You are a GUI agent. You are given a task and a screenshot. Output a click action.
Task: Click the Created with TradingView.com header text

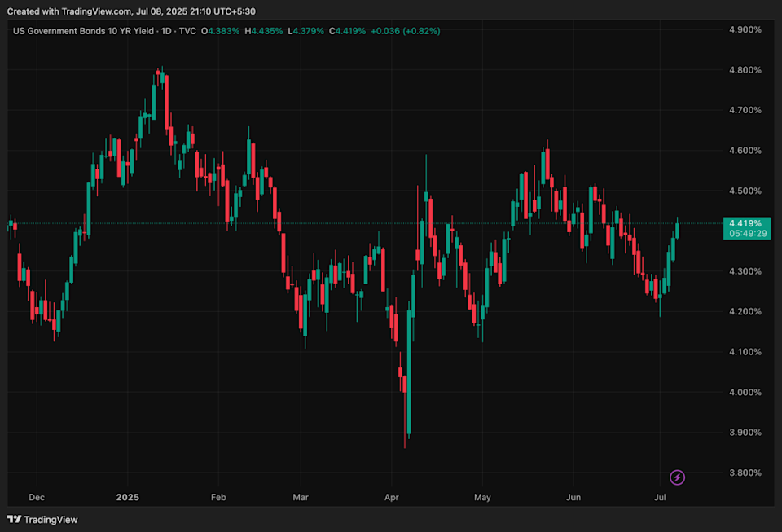click(131, 11)
